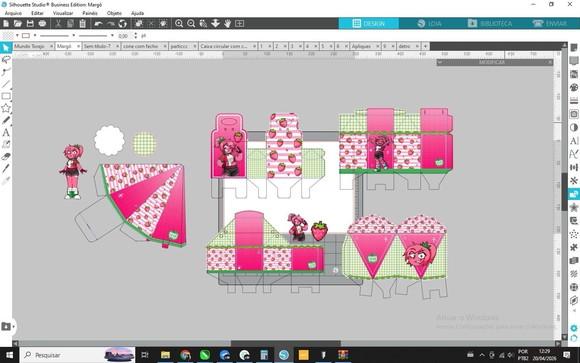
Task: Close the Margô document tab
Action: pos(78,46)
